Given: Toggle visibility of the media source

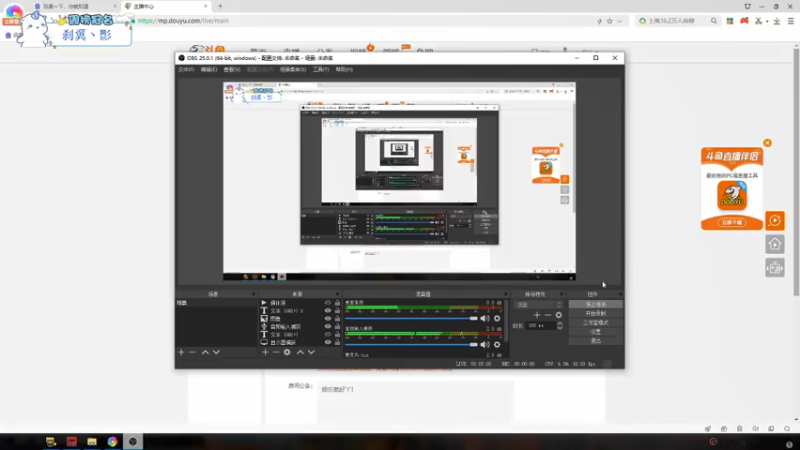Looking at the screenshot, I should pos(328,303).
